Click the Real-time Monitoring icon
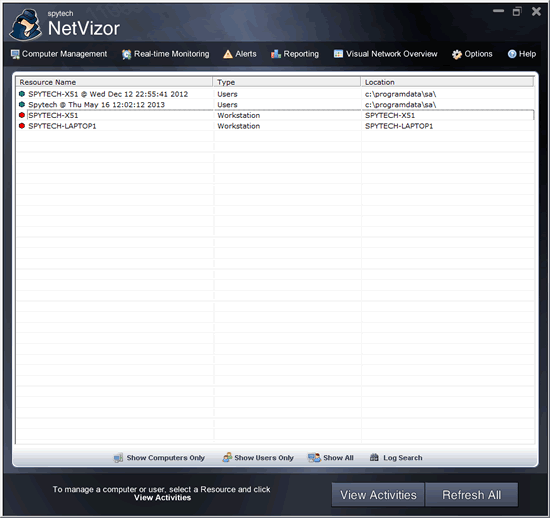Image resolution: width=550 pixels, height=518 pixels. click(x=126, y=54)
